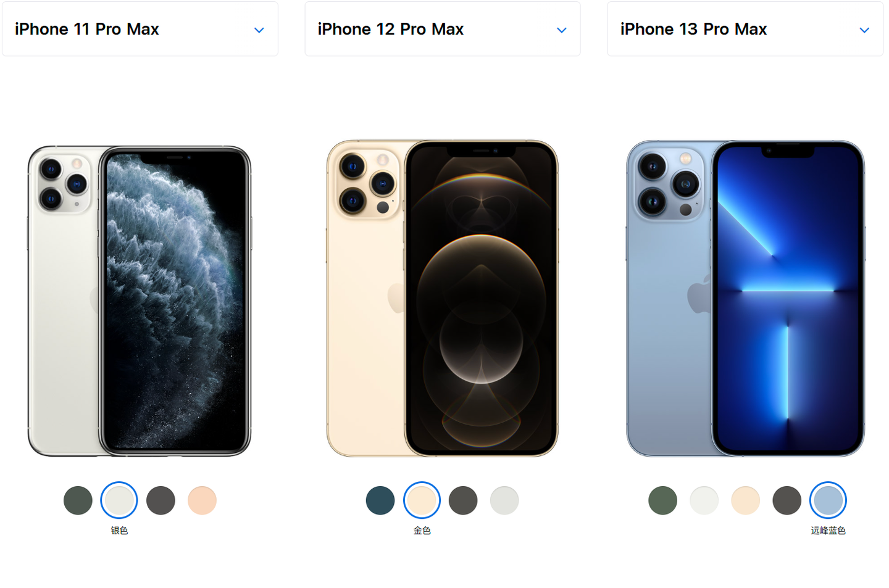
Task: Open the iPhone 11 Pro Max model dropdown
Action: tap(140, 29)
